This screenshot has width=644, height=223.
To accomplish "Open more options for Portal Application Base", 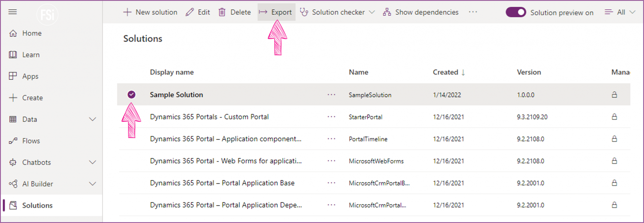I will coord(331,183).
